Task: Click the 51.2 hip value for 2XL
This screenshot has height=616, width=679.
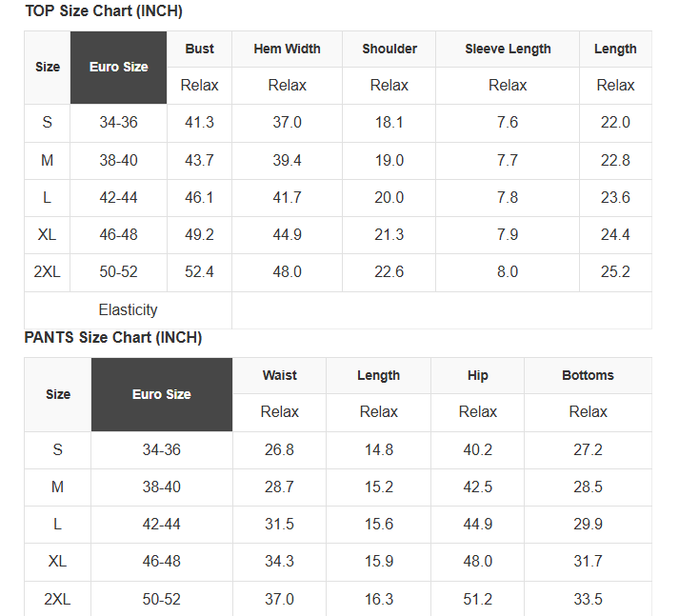Action: pos(477,599)
